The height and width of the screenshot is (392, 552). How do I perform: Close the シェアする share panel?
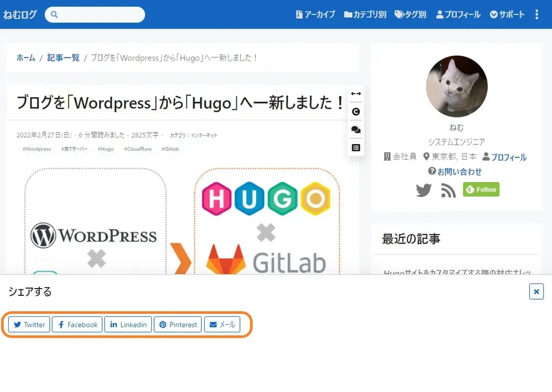pyautogui.click(x=536, y=292)
